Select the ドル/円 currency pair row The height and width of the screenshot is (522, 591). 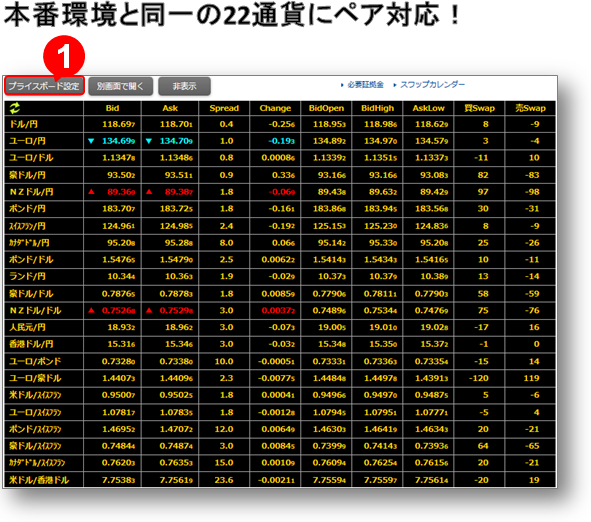pos(280,124)
